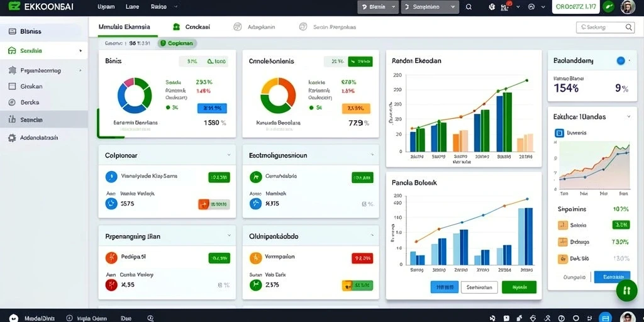Click the green floating action button at the bottom right
Viewport: 644px width, 322px height.
point(626,291)
